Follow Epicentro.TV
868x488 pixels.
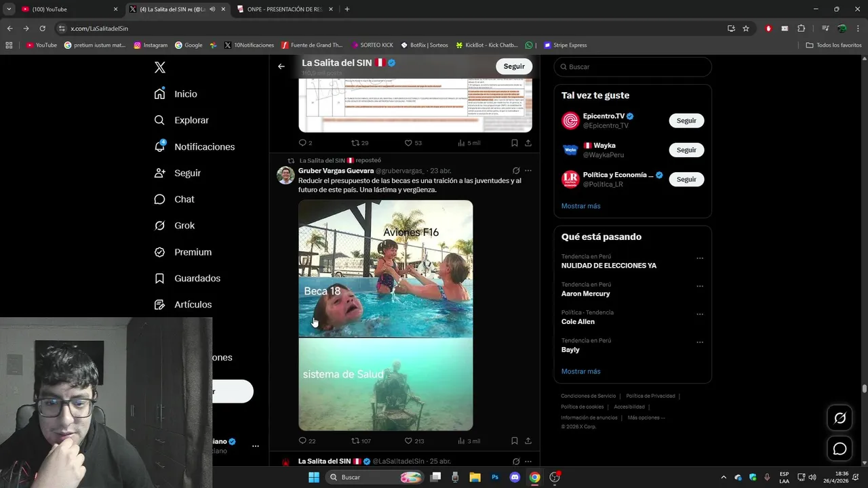click(686, 121)
